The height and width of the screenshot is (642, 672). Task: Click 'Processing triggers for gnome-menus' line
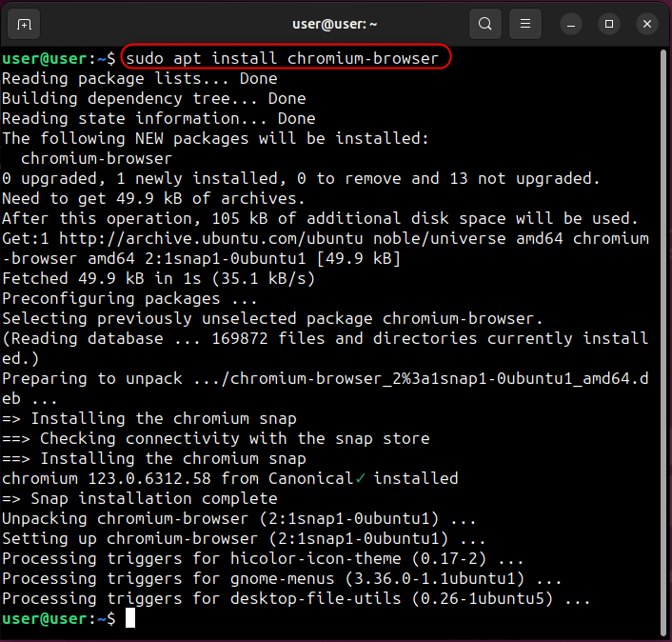(x=282, y=579)
